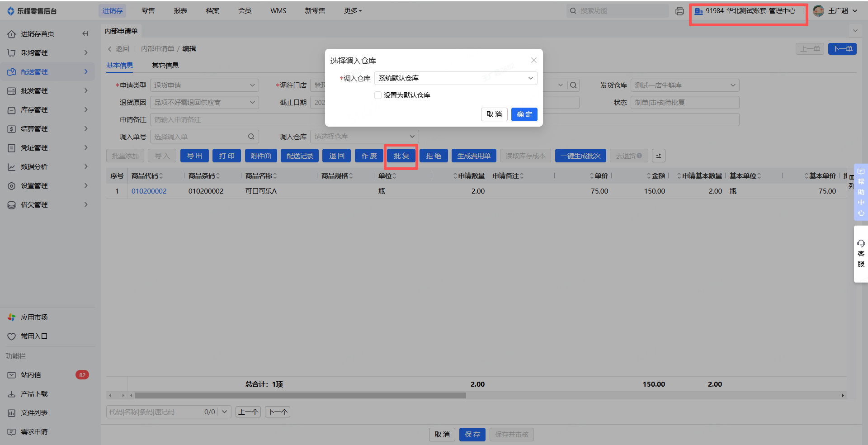Click the 列 column config icon at table edge

pos(851,181)
